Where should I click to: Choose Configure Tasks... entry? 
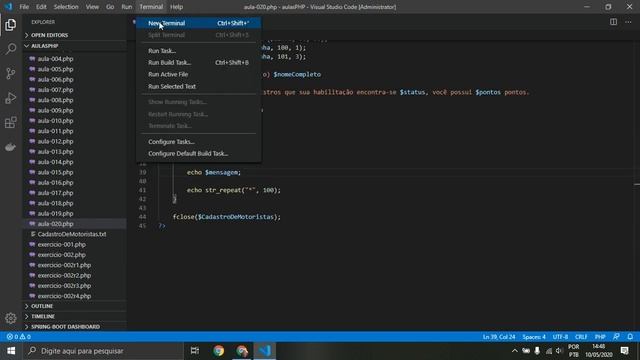[x=198, y=142]
